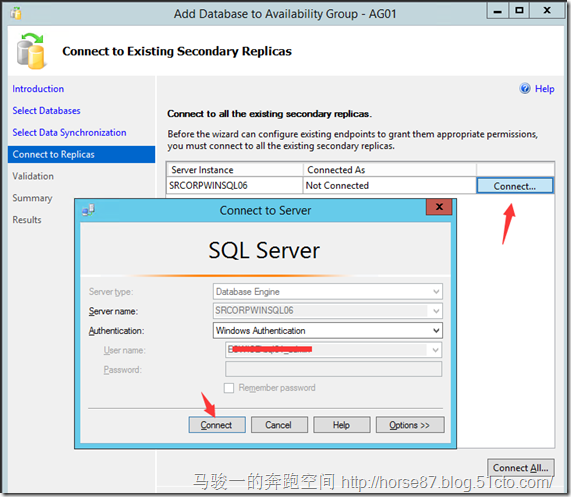This screenshot has width=571, height=497.
Task: Open the User name dropdown
Action: pos(436,350)
